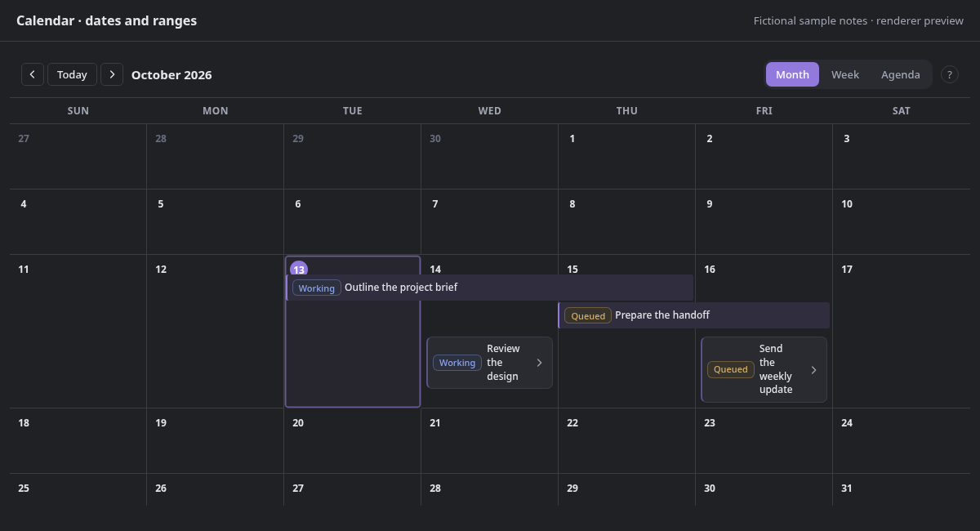980x531 pixels.
Task: Select the date number 31
Action: coord(847,489)
